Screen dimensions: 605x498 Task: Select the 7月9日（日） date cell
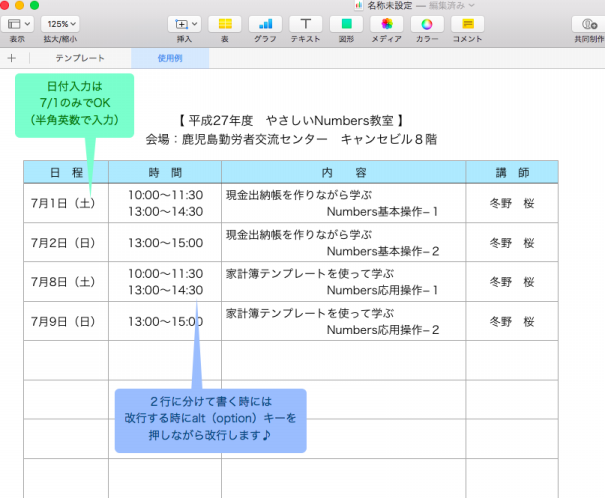(x=66, y=321)
